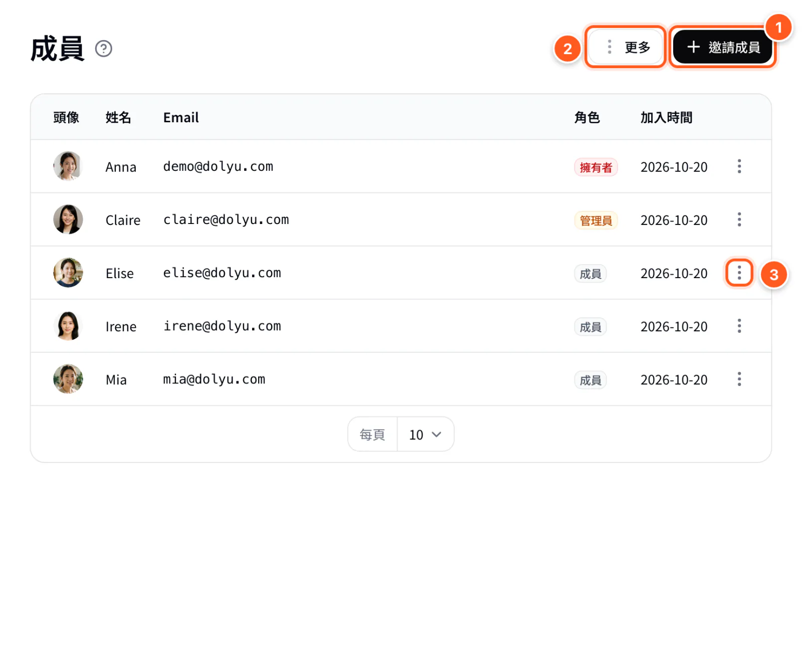Click the 成員 role badge in Elise's row
The width and height of the screenshot is (802, 672).
click(590, 274)
